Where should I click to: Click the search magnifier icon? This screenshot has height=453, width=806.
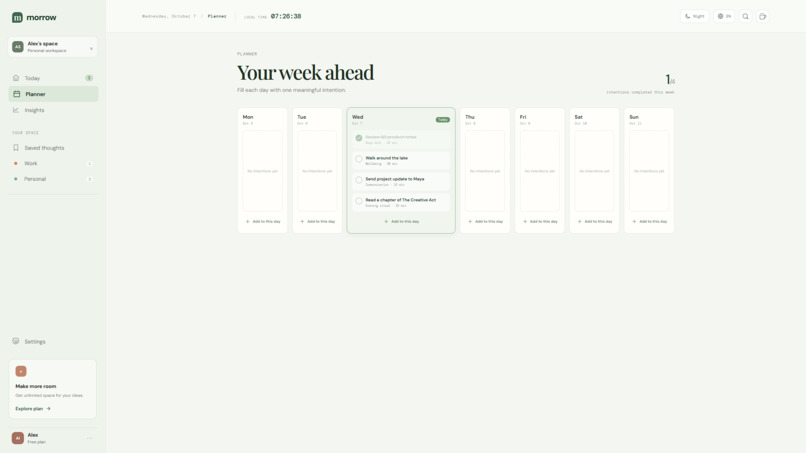point(745,16)
